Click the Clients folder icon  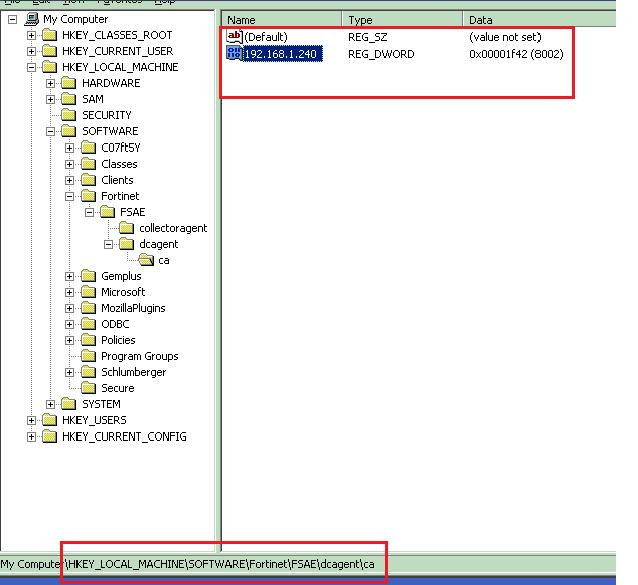pos(88,180)
